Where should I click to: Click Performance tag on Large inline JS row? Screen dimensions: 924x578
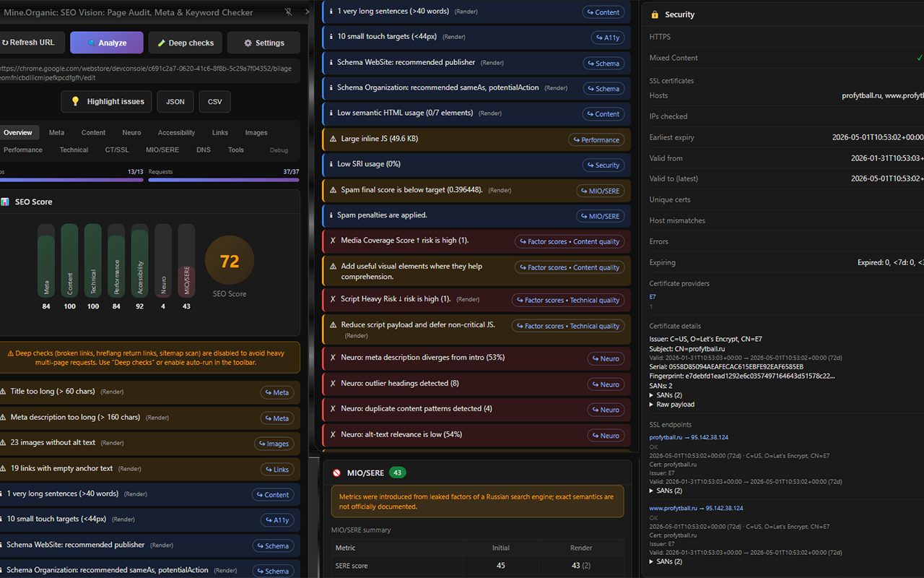(596, 140)
